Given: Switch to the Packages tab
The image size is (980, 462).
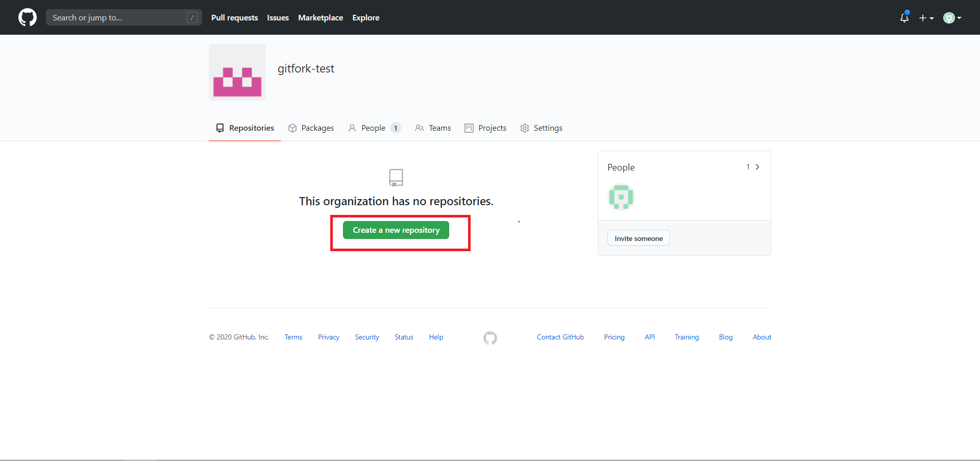Looking at the screenshot, I should [311, 128].
